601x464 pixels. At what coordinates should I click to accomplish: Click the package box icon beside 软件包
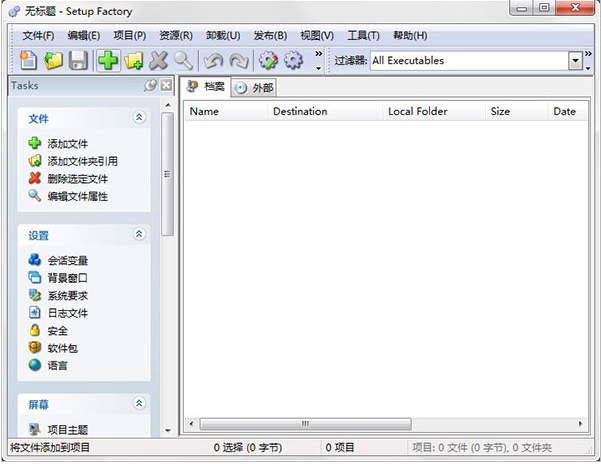34,348
